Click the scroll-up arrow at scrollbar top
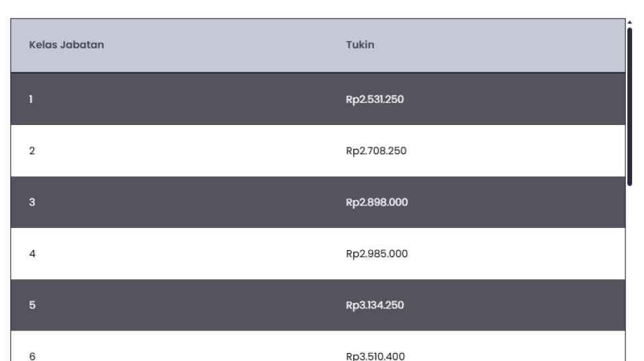644x361 pixels. pos(629,22)
